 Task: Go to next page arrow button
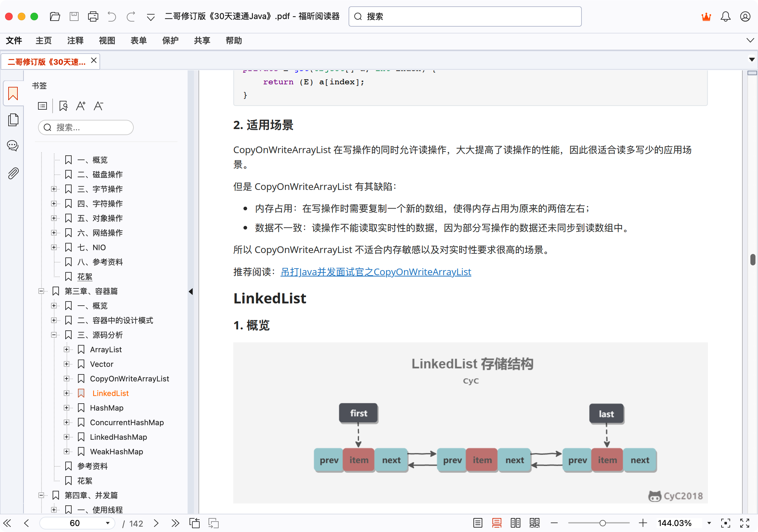tap(156, 523)
